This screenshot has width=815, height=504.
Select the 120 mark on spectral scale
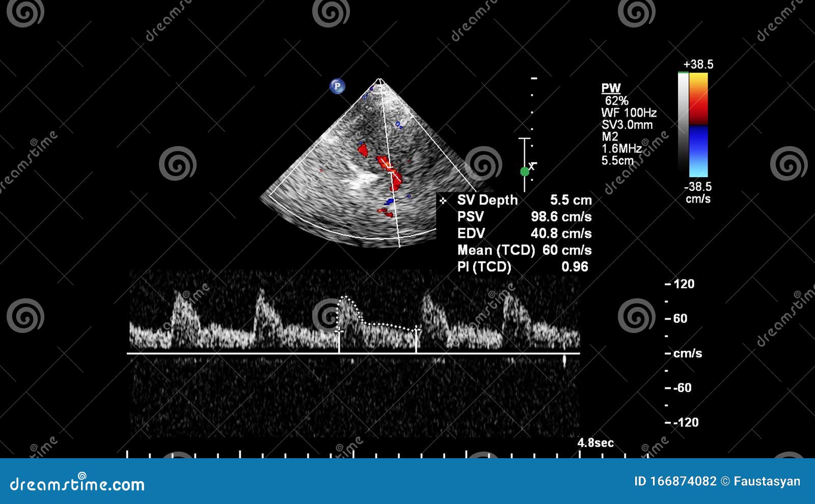point(683,284)
